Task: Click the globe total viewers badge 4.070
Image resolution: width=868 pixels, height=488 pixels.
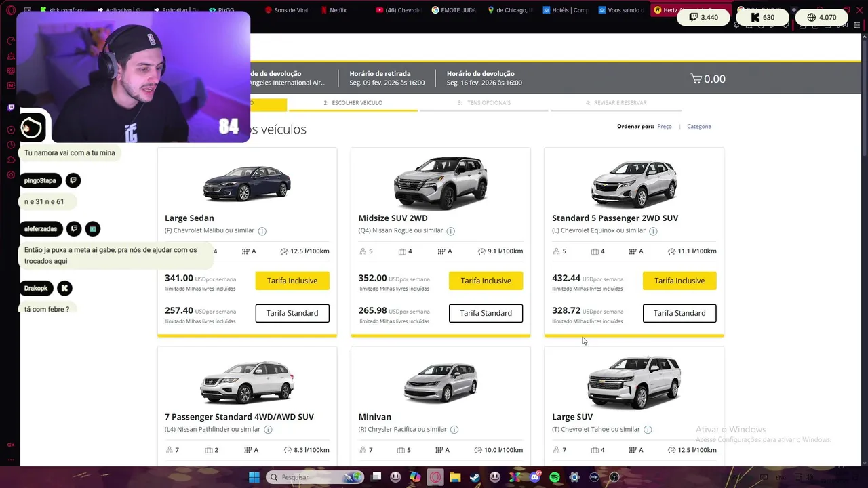Action: tap(822, 17)
